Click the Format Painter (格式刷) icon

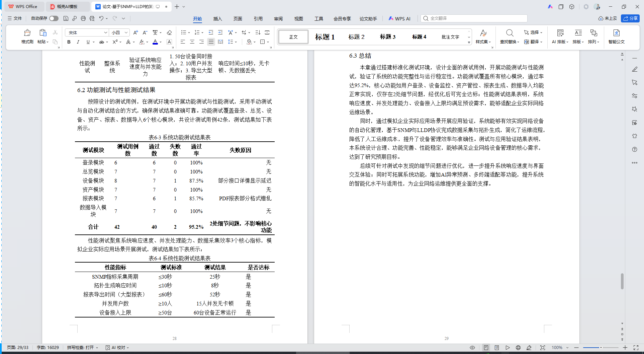27,33
